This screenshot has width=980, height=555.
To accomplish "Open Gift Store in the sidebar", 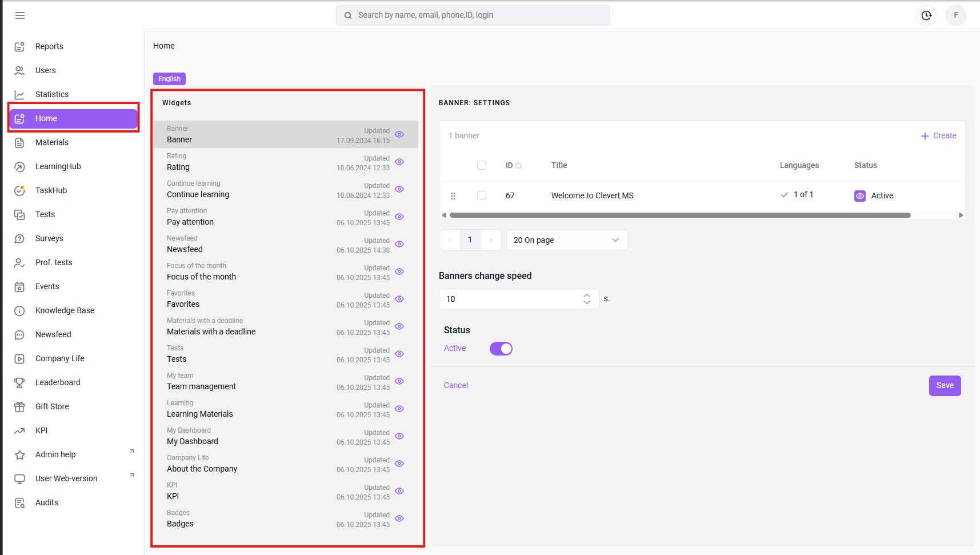I will click(52, 406).
